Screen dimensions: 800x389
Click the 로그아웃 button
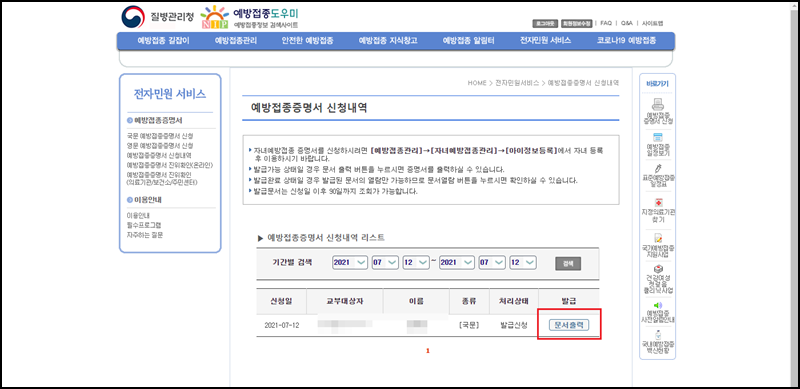tap(545, 23)
